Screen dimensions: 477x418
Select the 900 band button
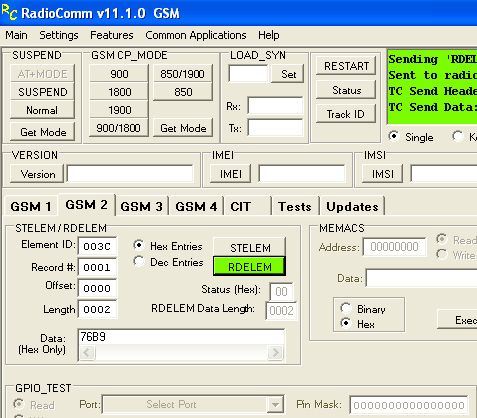tap(119, 74)
